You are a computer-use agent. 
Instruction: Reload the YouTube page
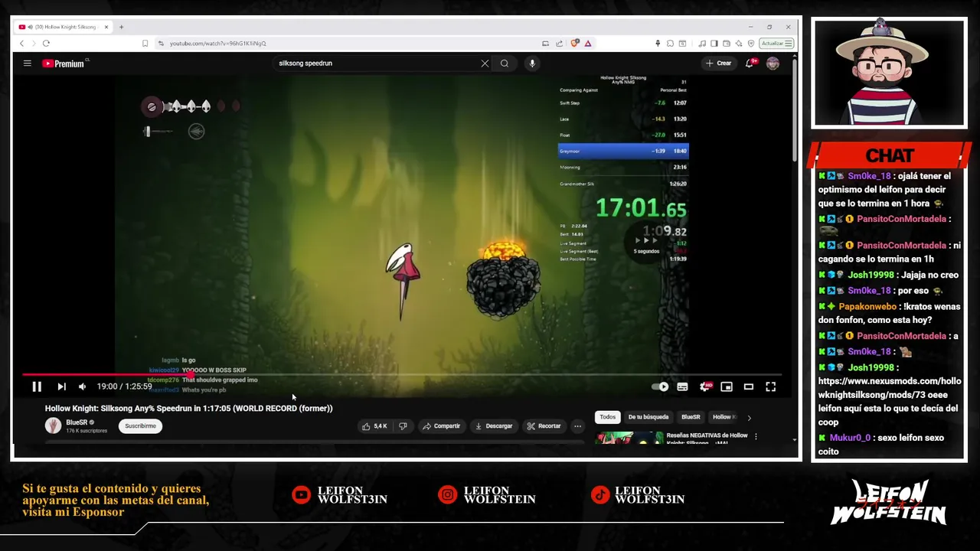coord(46,44)
